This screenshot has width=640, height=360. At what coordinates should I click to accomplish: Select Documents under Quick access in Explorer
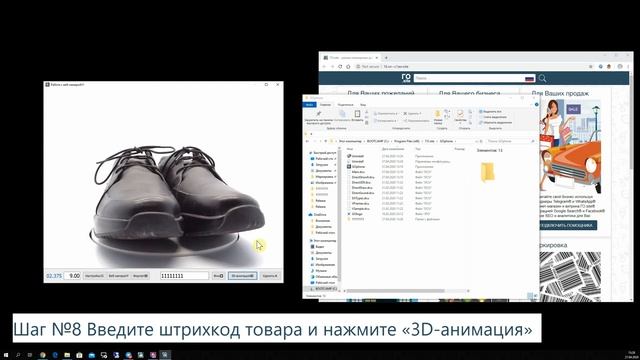click(323, 171)
